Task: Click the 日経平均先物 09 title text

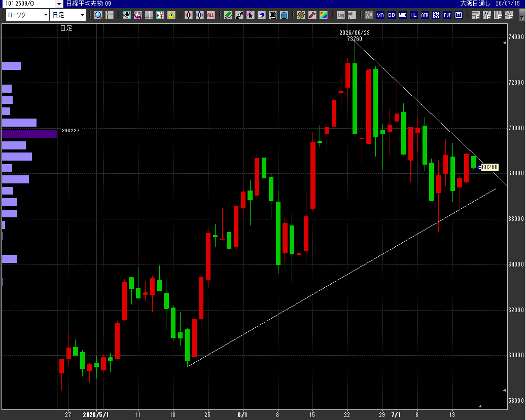Action: [x=89, y=4]
